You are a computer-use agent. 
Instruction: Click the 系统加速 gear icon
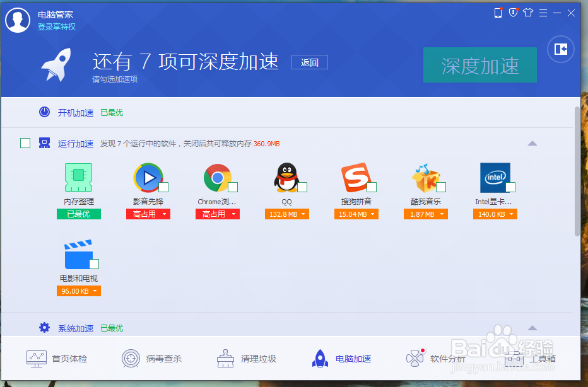pos(44,327)
